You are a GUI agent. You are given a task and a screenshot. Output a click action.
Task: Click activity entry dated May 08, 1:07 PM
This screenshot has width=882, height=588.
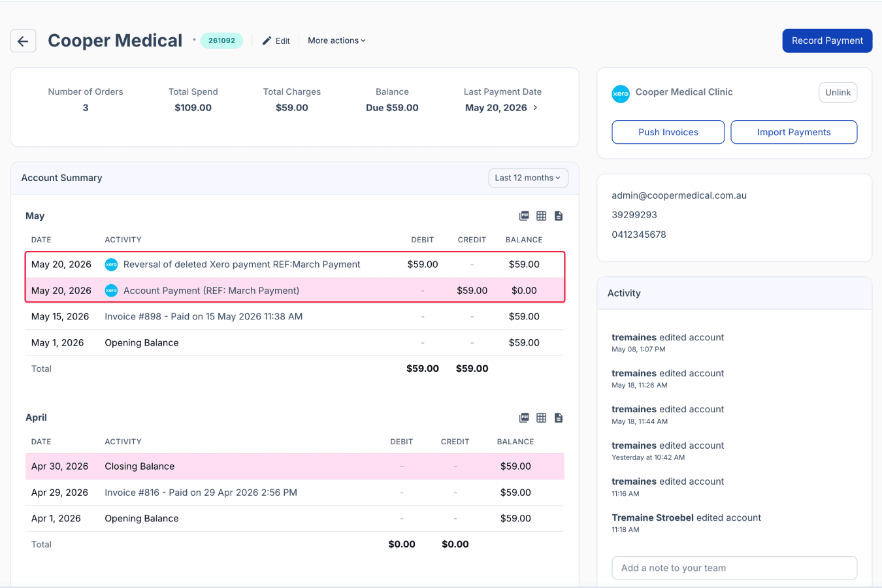[x=668, y=342]
